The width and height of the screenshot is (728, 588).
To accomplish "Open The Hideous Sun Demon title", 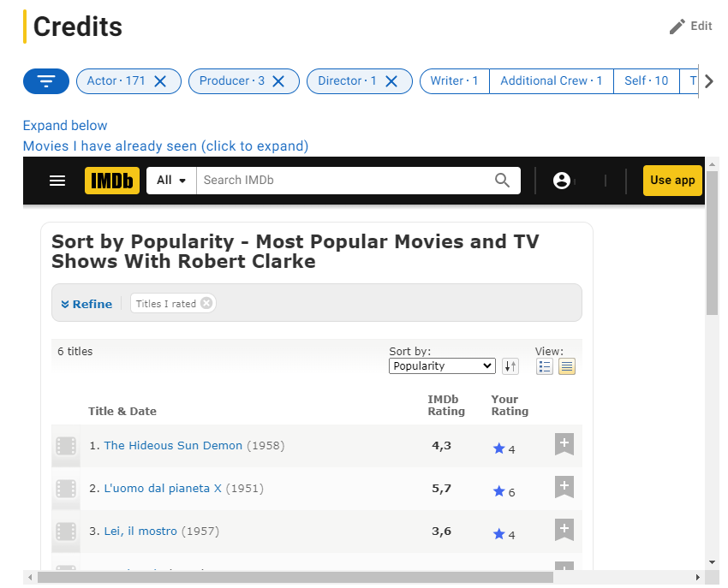I will coord(173,446).
